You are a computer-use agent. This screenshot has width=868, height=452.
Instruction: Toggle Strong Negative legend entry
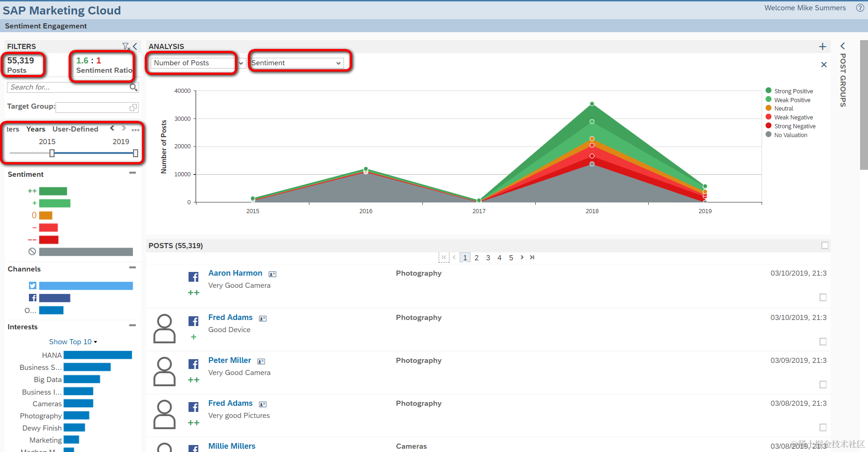click(791, 126)
